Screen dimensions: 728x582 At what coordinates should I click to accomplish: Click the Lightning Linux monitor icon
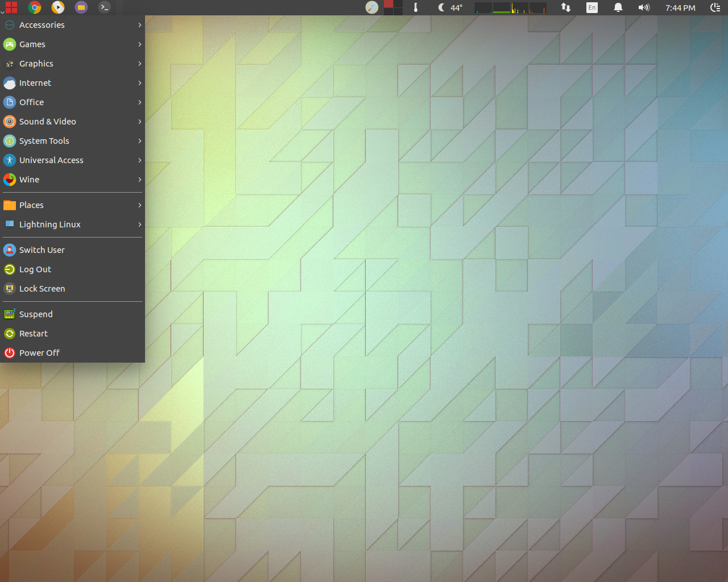click(x=10, y=225)
